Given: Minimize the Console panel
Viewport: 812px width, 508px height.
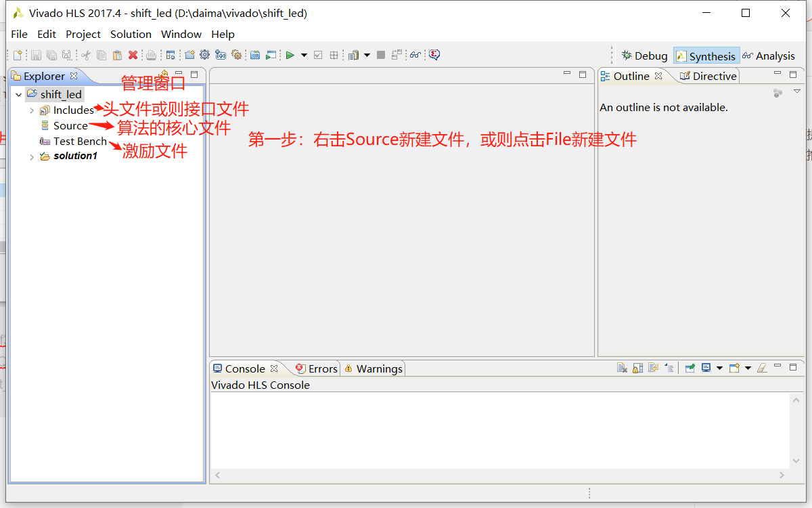Looking at the screenshot, I should coord(777,366).
